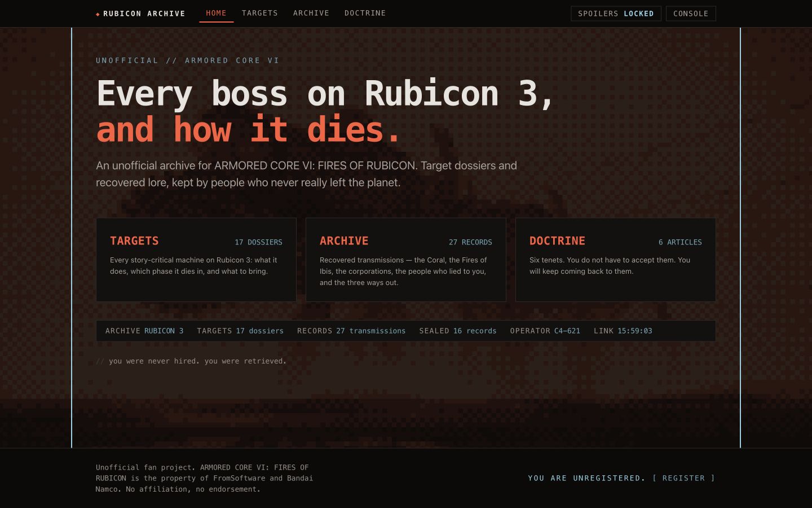Click the hero subtitle paragraph
This screenshot has width=812, height=508.
306,174
